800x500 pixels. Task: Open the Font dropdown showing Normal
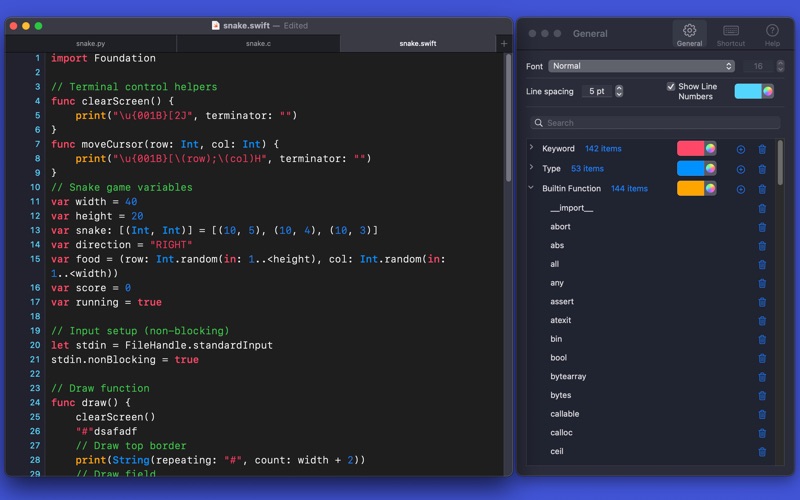641,66
